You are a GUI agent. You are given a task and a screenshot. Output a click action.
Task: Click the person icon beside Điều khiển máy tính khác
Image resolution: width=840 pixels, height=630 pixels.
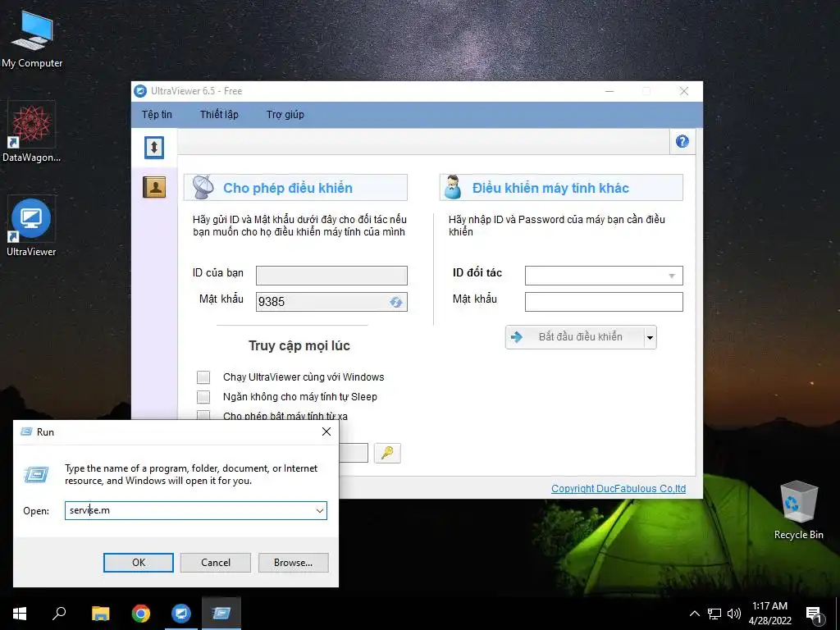(453, 187)
